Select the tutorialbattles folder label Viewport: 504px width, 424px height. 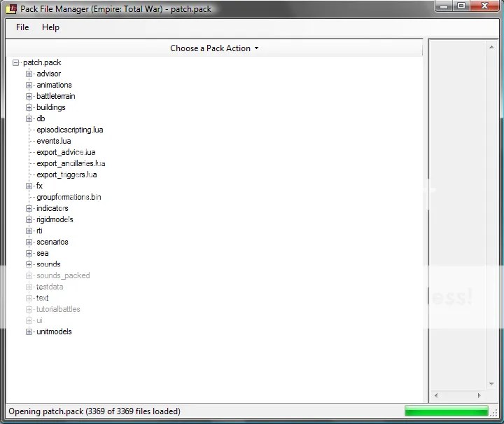58,309
